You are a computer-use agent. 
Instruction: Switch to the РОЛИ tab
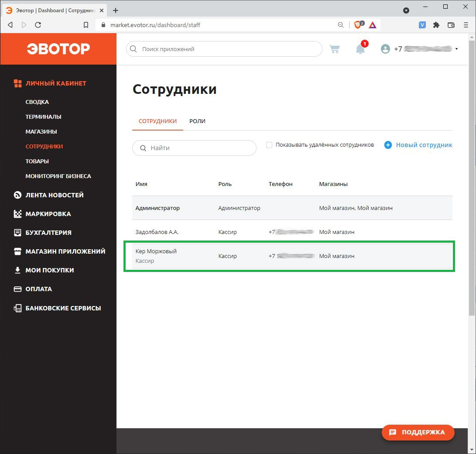(197, 121)
